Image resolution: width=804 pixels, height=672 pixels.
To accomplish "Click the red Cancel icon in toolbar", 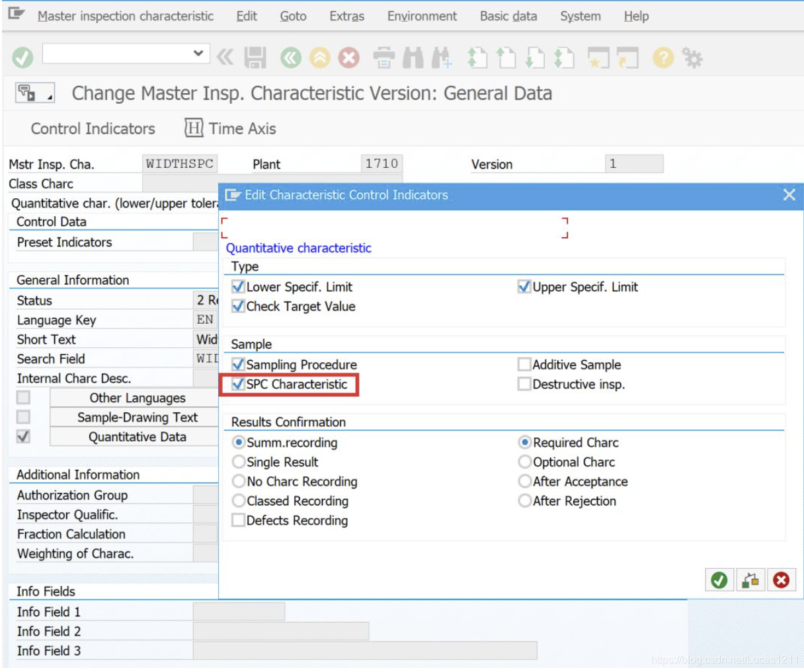I will pyautogui.click(x=349, y=58).
